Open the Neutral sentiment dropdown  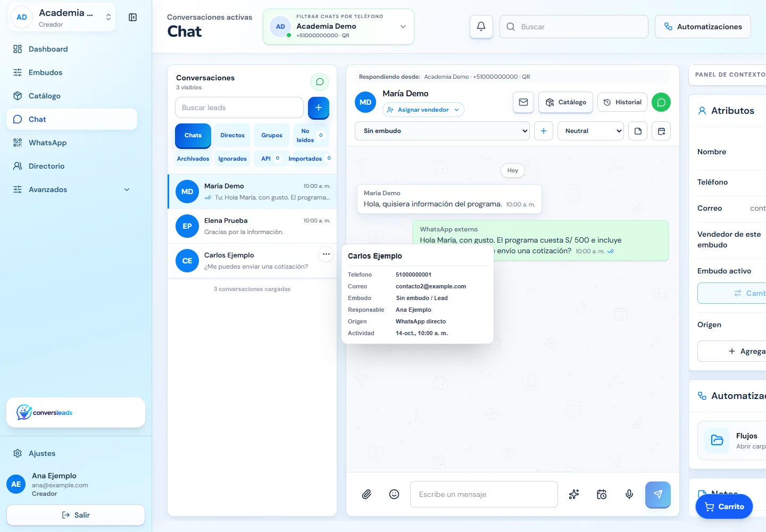pos(590,131)
